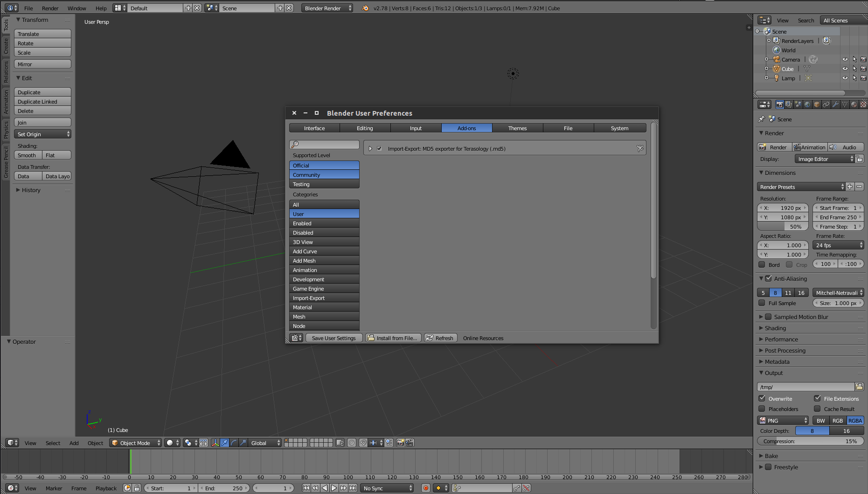The image size is (868, 494).
Task: Toggle Lamp renderability camera icon
Action: point(863,78)
